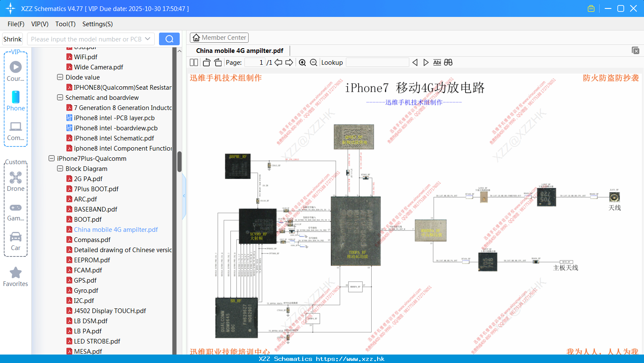Collapse Schematic and boardview folder

[x=60, y=97]
